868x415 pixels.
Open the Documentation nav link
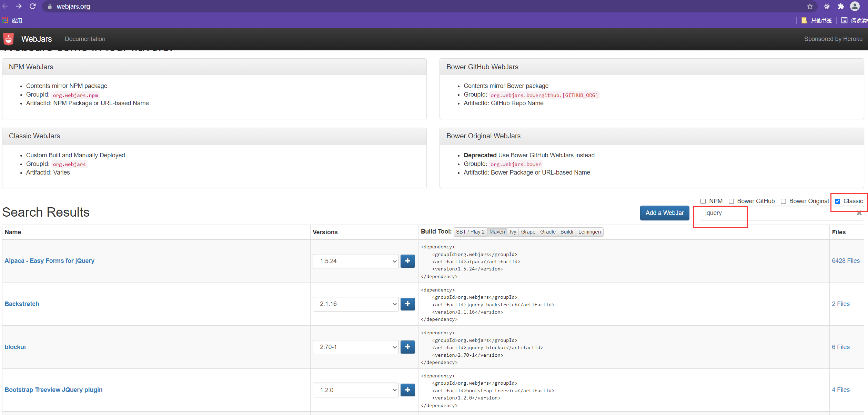(85, 39)
